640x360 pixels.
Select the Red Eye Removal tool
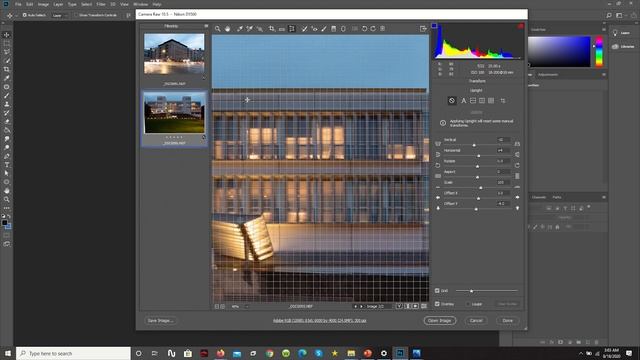[x=314, y=29]
